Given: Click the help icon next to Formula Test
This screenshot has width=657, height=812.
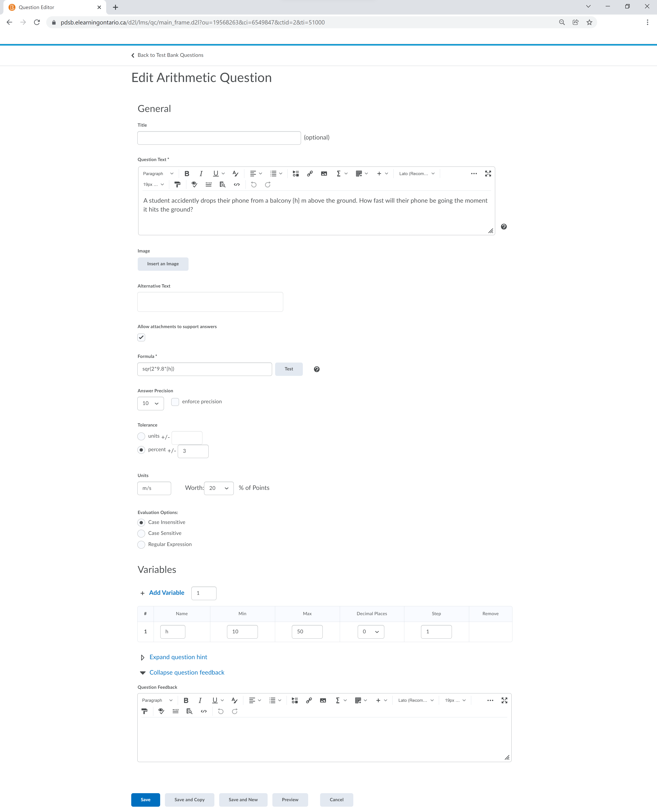Looking at the screenshot, I should (317, 369).
